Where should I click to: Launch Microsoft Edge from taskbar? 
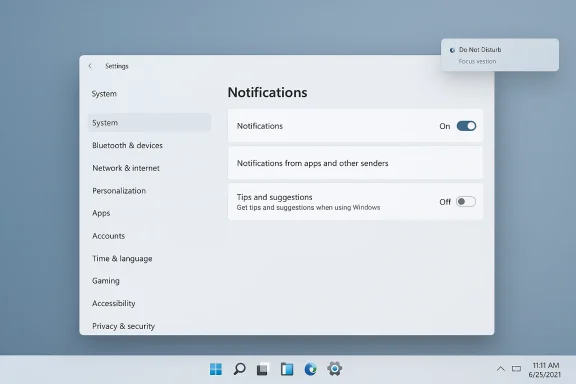[x=310, y=369]
